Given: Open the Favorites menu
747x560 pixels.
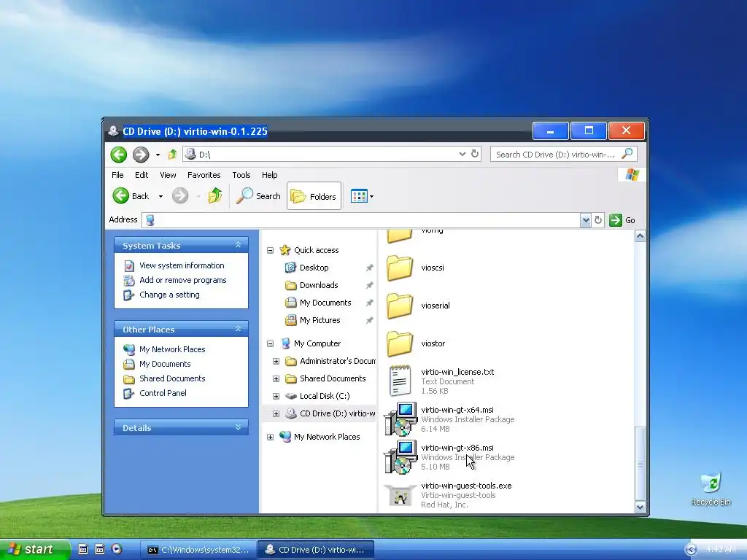Looking at the screenshot, I should (204, 175).
